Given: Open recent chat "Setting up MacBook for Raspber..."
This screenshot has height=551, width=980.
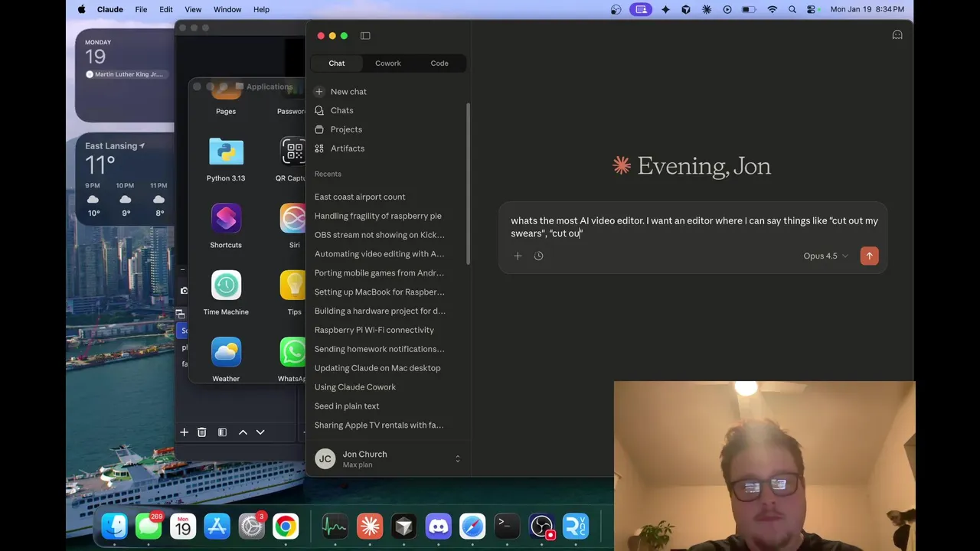Looking at the screenshot, I should pyautogui.click(x=380, y=292).
